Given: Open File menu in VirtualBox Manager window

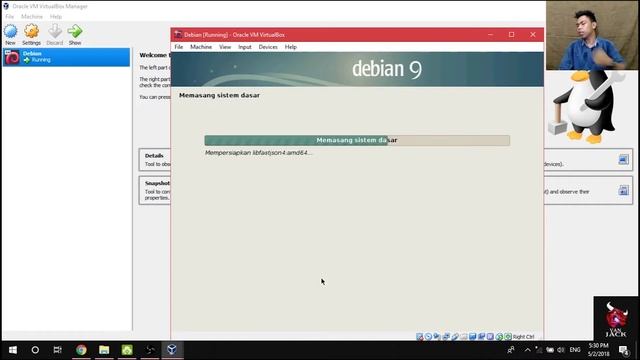Looking at the screenshot, I should point(9,17).
